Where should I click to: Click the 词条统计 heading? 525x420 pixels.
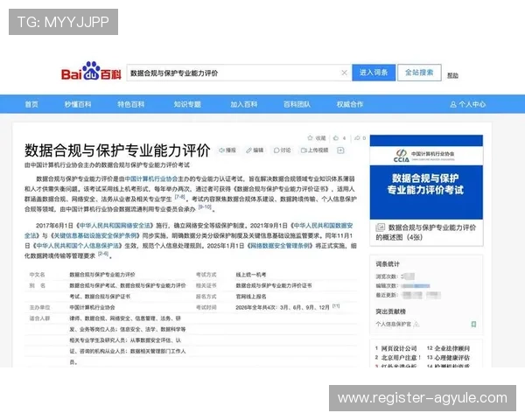[x=388, y=264]
